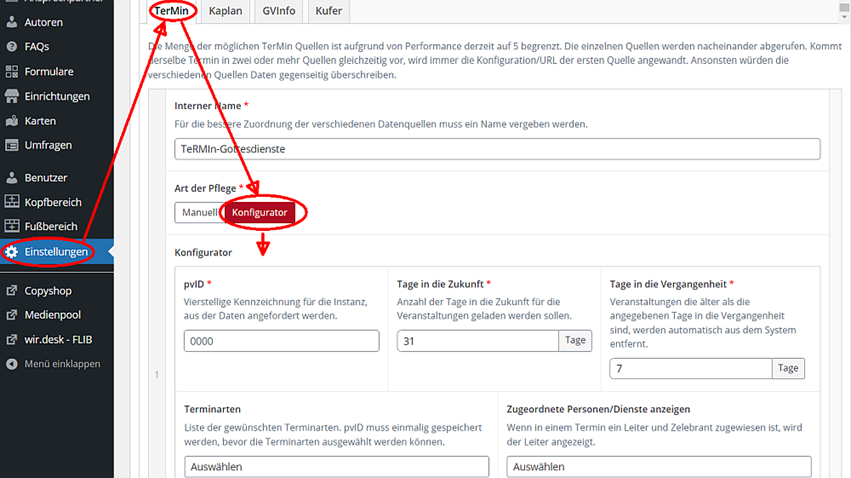Click the Benutzer user icon
The height and width of the screenshot is (478, 851).
pos(12,177)
